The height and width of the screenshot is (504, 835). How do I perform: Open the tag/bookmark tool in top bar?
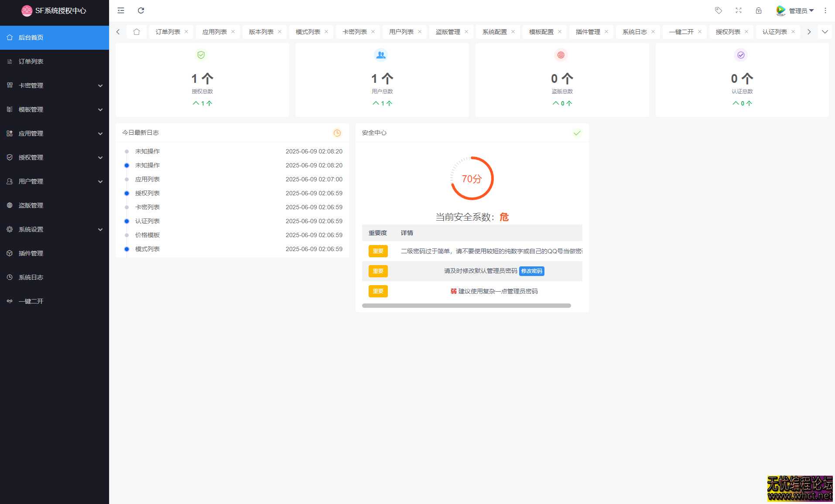718,10
